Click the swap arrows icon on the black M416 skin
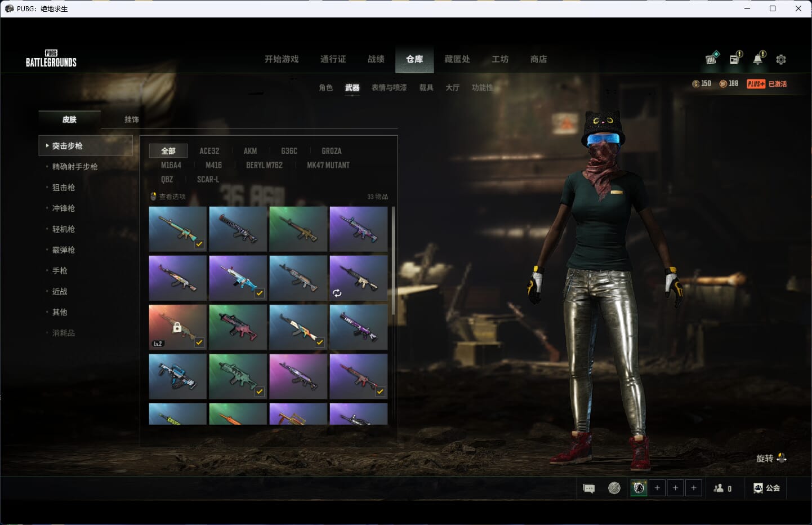This screenshot has height=525, width=812. (337, 293)
